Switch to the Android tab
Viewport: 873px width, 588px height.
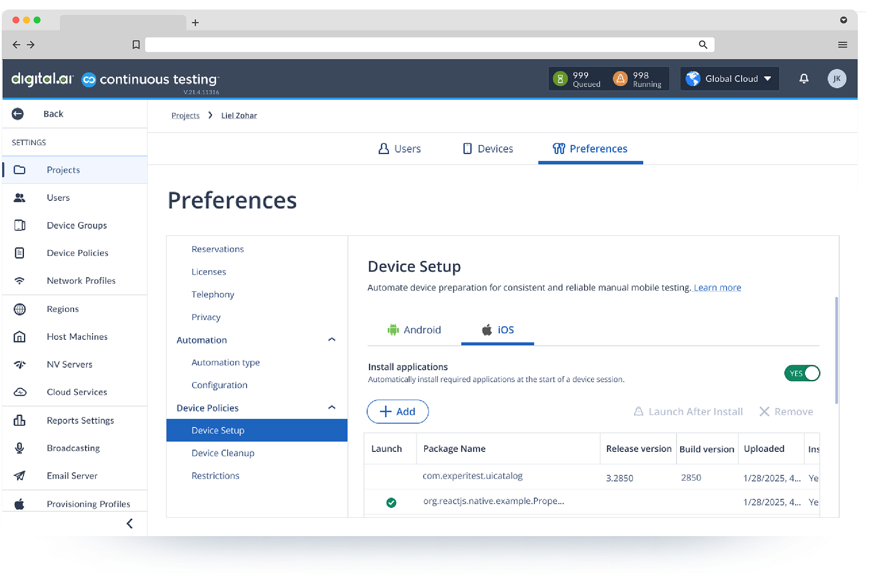[x=414, y=330]
